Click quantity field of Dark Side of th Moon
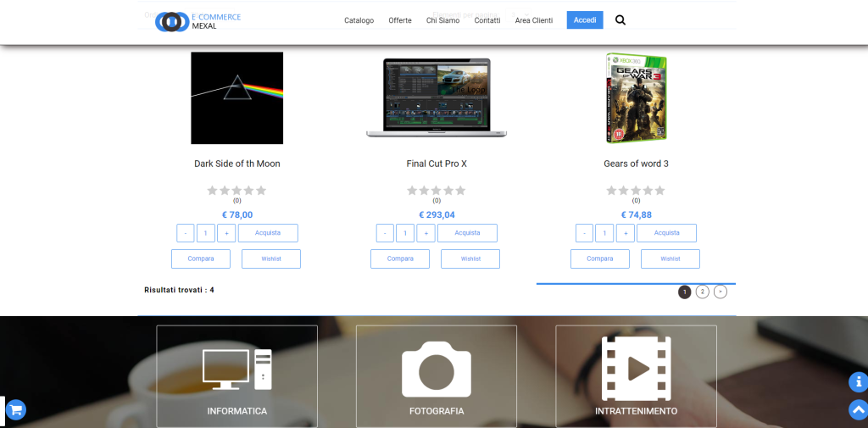868x428 pixels. (206, 233)
